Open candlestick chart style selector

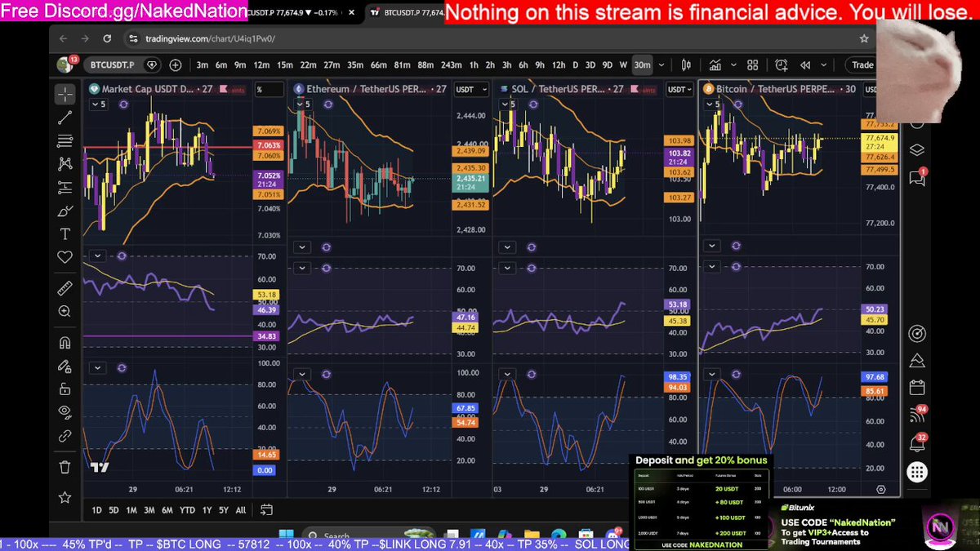pyautogui.click(x=686, y=65)
